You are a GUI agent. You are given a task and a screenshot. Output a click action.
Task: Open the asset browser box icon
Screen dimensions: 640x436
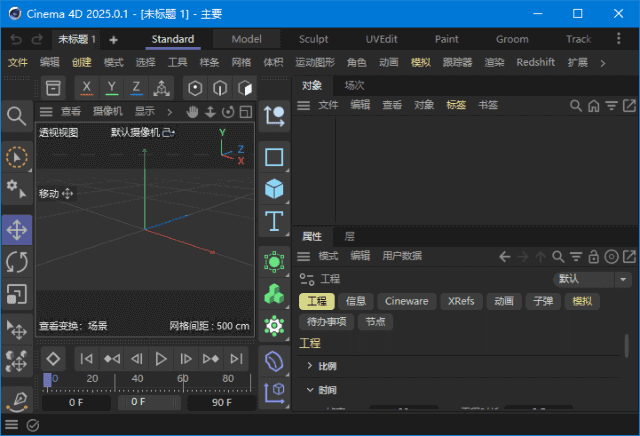(x=53, y=88)
